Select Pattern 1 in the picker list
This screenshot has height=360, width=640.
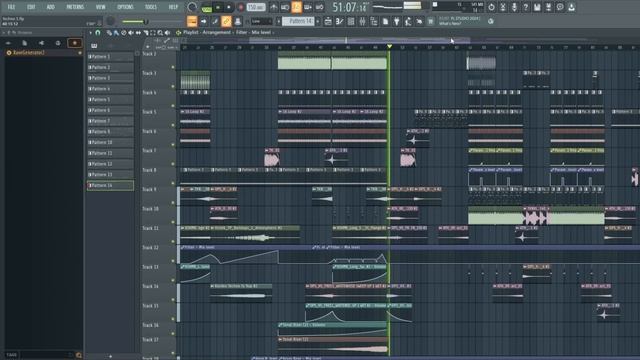coord(110,57)
